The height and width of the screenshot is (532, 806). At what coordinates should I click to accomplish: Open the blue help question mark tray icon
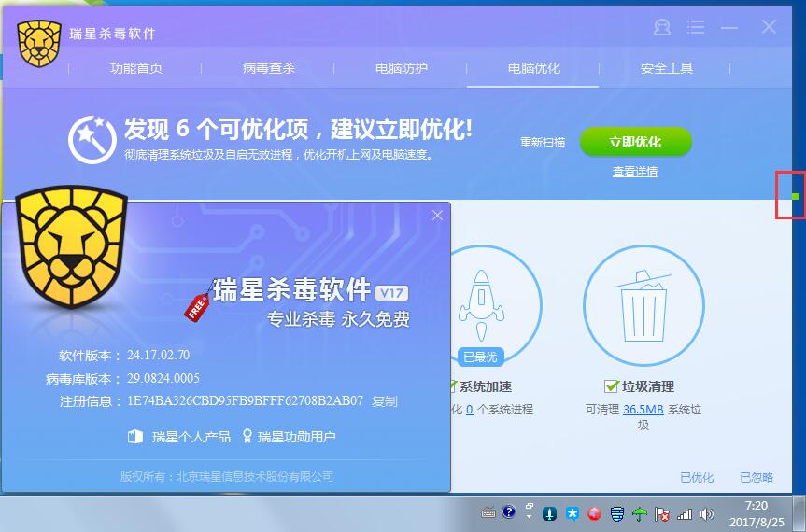tap(508, 511)
